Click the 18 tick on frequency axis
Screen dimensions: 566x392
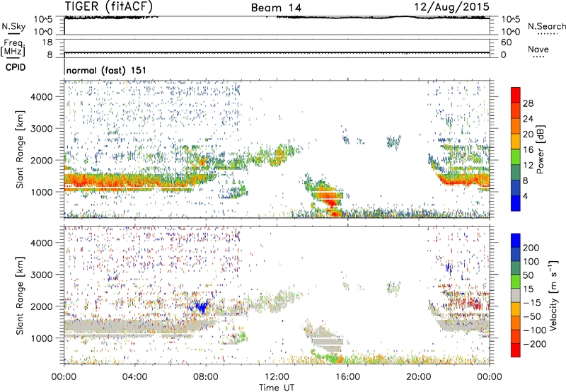[47, 42]
